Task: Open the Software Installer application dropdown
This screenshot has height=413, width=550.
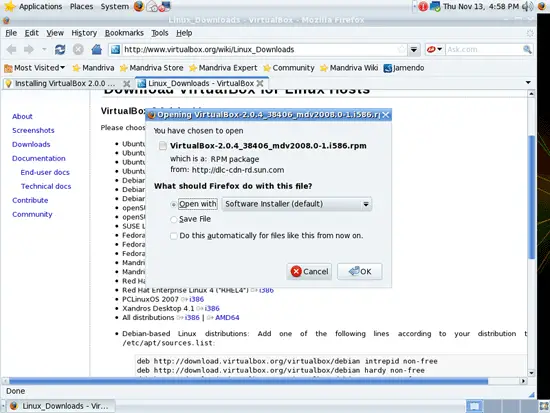Action: [x=296, y=204]
